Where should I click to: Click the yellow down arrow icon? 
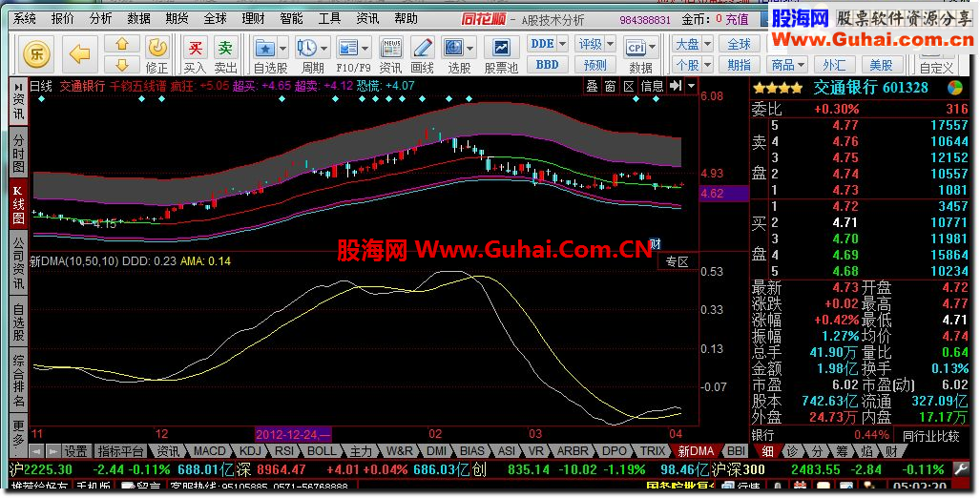pyautogui.click(x=122, y=64)
